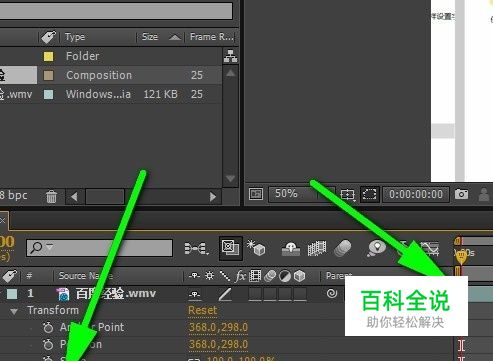Toggle quality switch for layer 1

coord(225,294)
